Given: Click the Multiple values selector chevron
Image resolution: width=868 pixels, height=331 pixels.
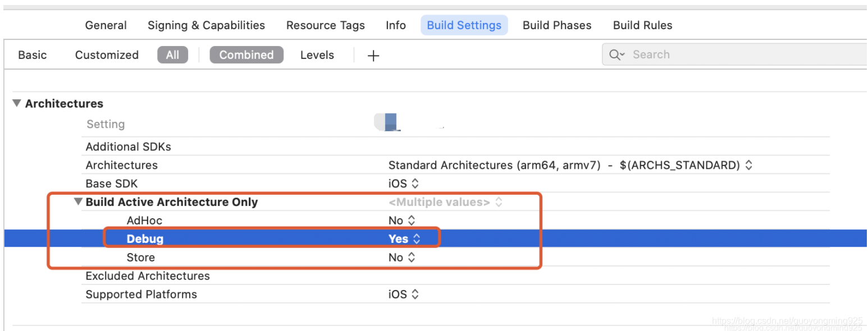Looking at the screenshot, I should point(499,202).
